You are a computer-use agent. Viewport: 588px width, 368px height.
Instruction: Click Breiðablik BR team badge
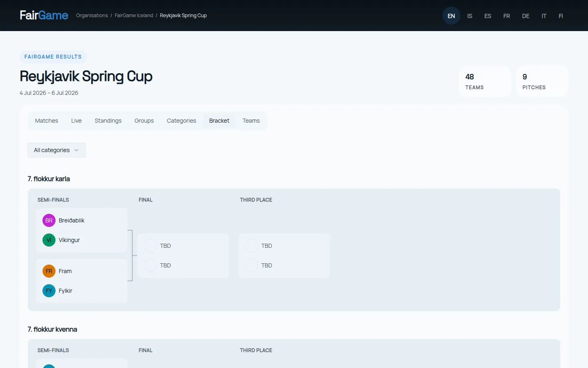click(49, 220)
